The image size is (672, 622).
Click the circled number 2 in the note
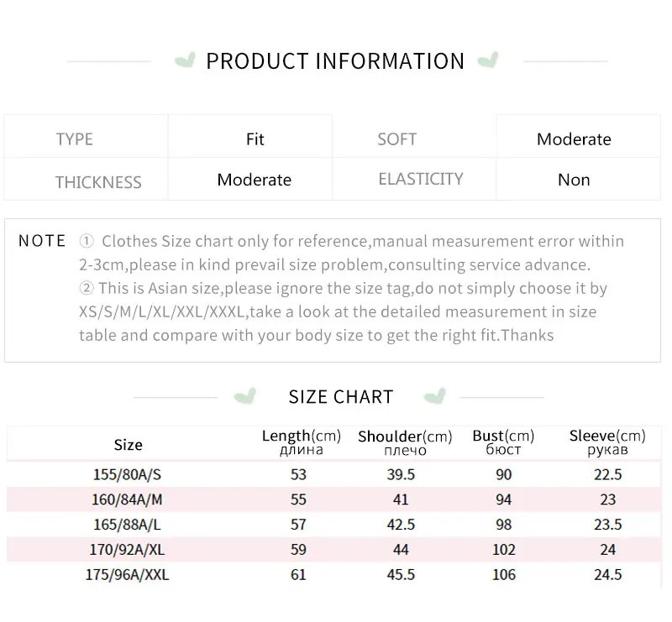(x=87, y=288)
